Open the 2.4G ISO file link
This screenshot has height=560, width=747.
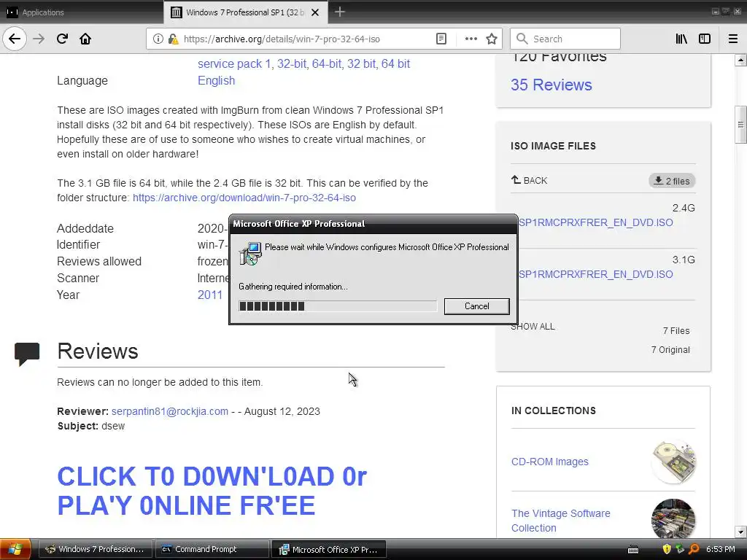(x=595, y=222)
